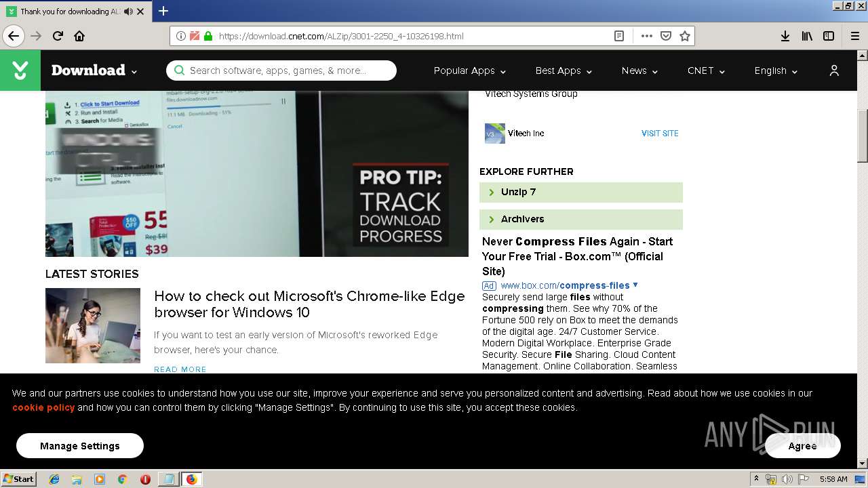Go to the Firefox Home page icon
This screenshot has width=868, height=488.
79,36
